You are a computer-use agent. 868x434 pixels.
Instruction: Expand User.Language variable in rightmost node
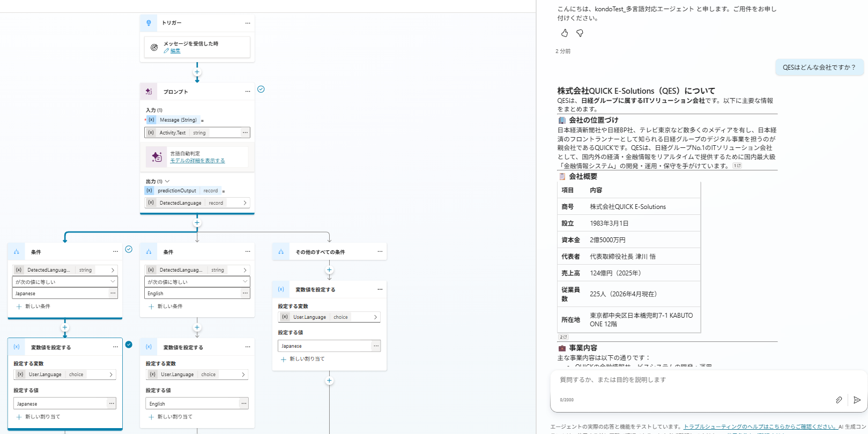375,317
